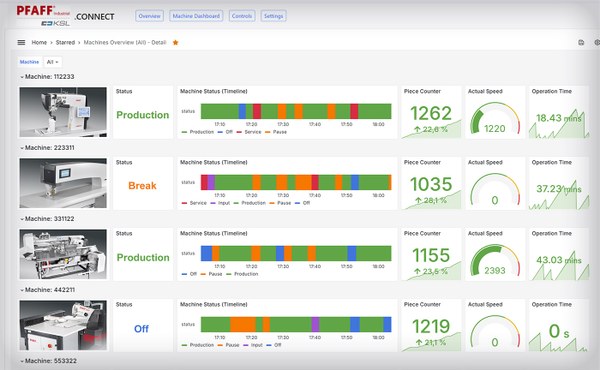This screenshot has height=370, width=600.
Task: Click the speed gauge showing 2393
Action: pos(495,261)
